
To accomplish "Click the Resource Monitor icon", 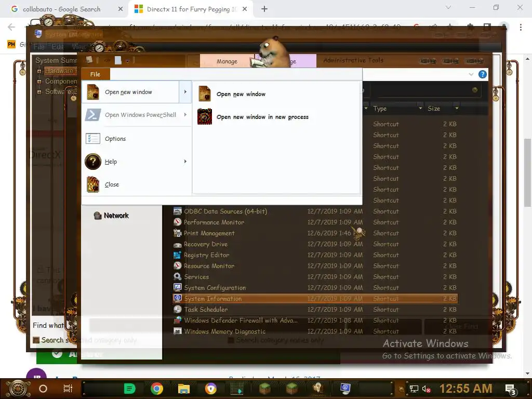I will pos(178,265).
